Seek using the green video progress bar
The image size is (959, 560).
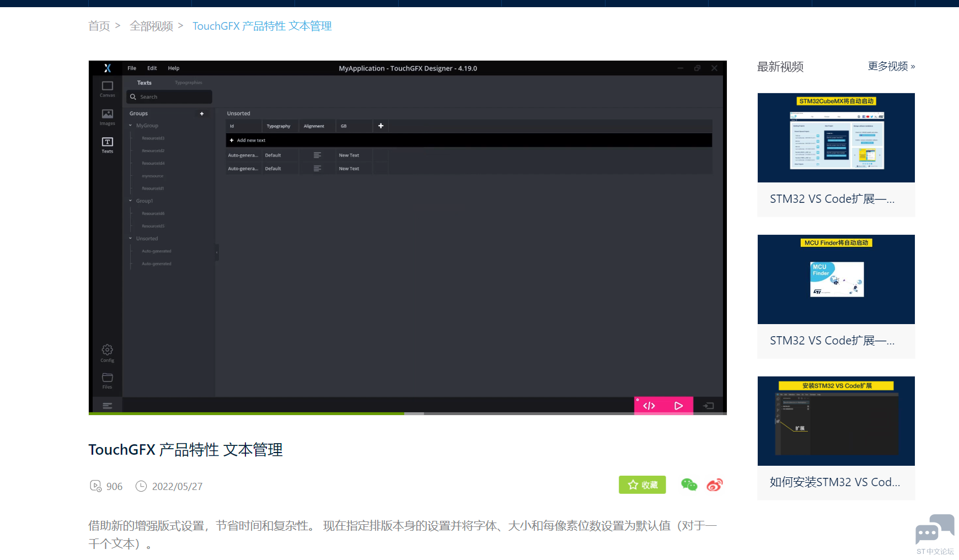(x=247, y=413)
